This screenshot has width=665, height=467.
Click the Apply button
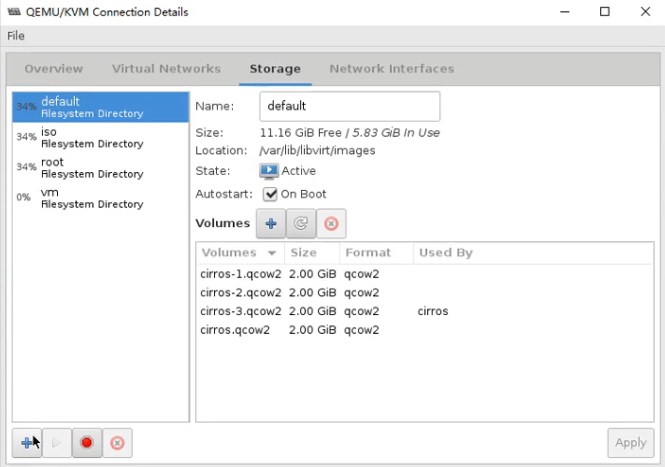point(630,442)
